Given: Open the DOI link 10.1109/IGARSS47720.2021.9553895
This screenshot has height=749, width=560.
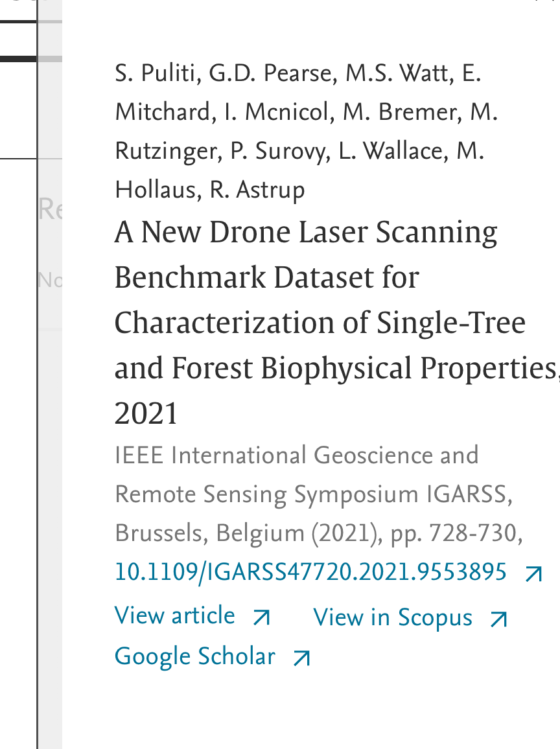Looking at the screenshot, I should tap(310, 573).
